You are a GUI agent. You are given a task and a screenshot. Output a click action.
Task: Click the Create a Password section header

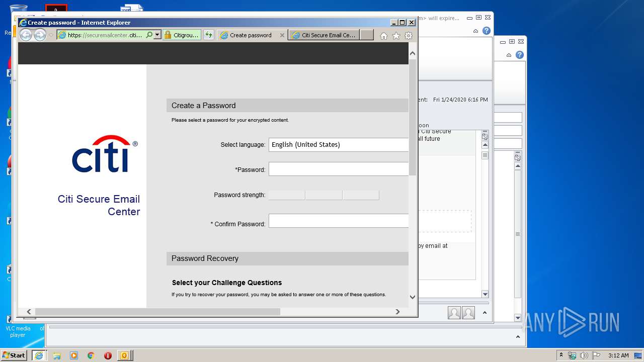[x=287, y=106]
